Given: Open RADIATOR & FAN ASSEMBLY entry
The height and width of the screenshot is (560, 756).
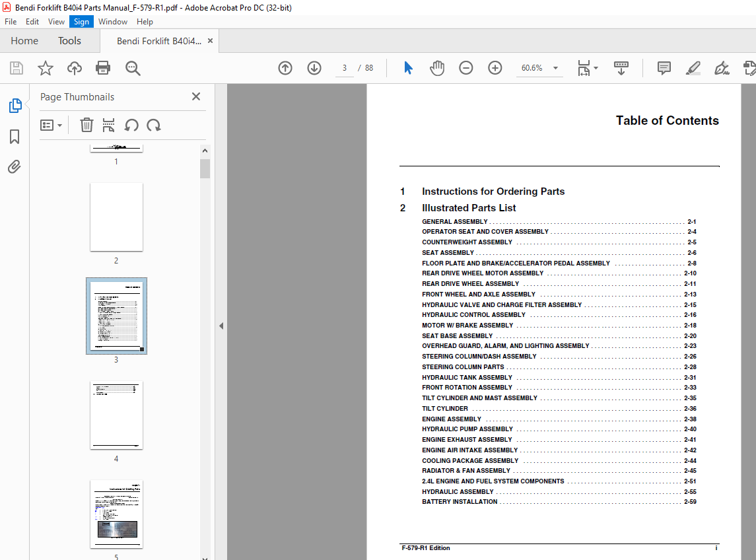Looking at the screenshot, I should point(559,471).
